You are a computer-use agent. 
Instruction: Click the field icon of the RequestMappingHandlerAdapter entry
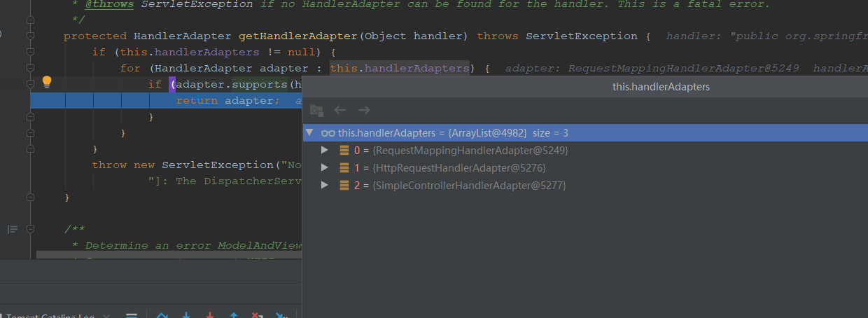click(344, 151)
